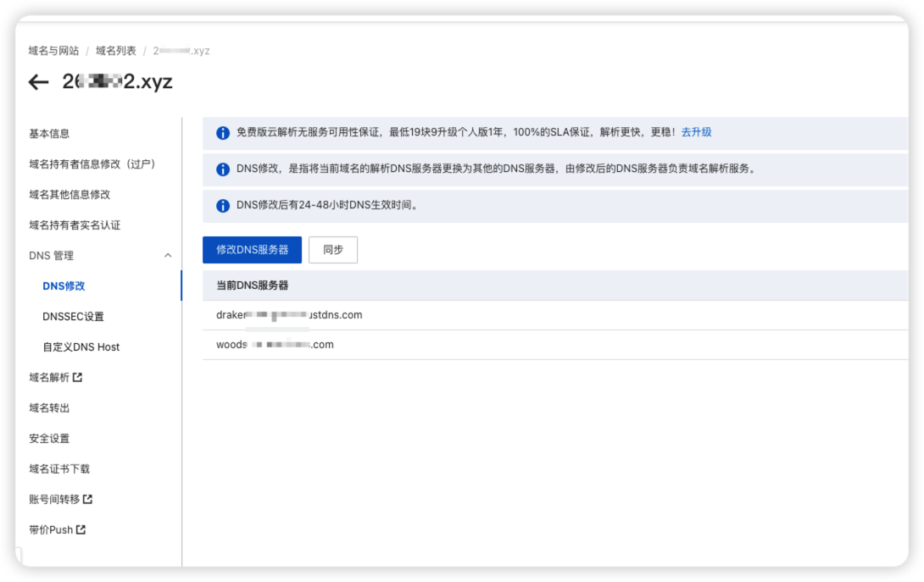Viewport: 924px width, 582px height.
Task: Open 域名持有者信息修改（过户）
Action: click(x=92, y=164)
